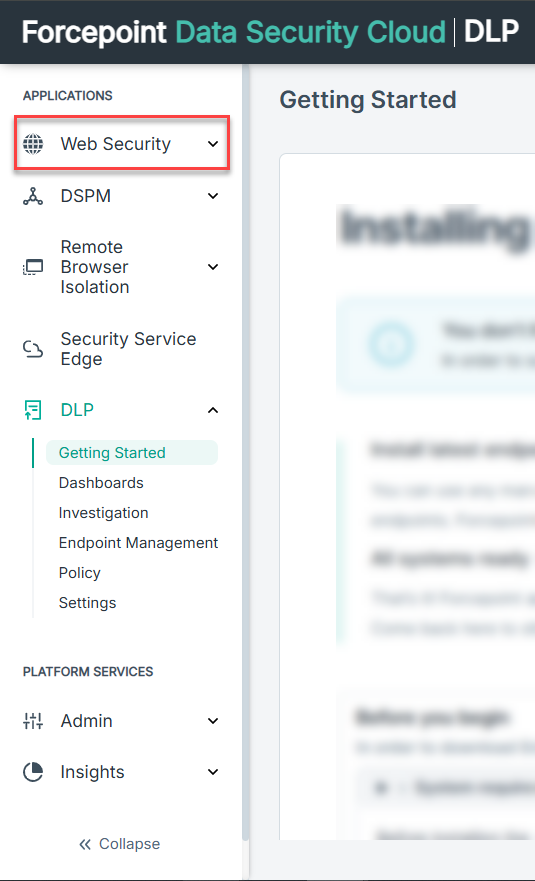
Task: Click the Admin label
Action: point(86,721)
